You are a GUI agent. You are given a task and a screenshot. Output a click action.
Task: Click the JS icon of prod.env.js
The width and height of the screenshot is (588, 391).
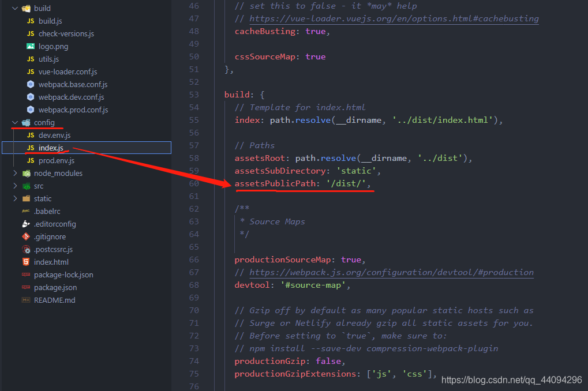[31, 160]
